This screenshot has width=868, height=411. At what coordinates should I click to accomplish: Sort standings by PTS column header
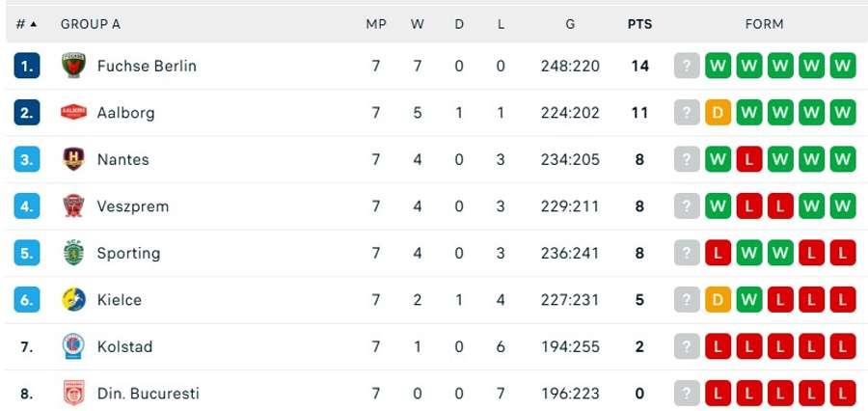point(639,24)
